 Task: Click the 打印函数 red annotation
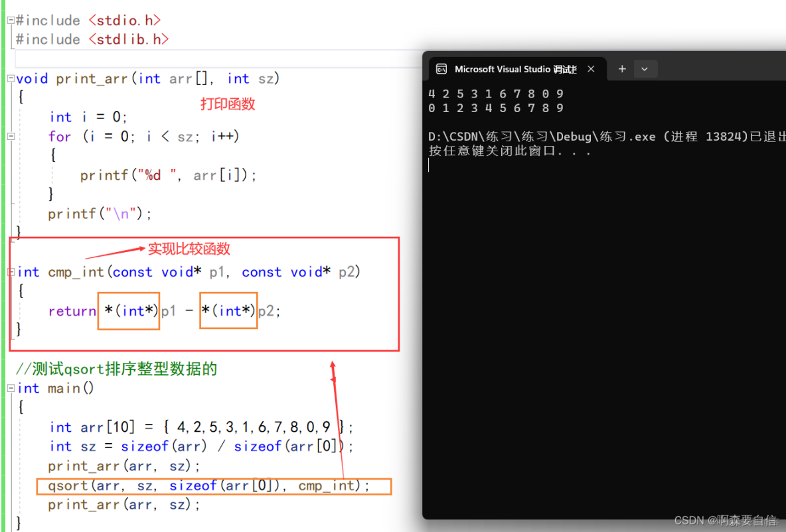[x=228, y=103]
